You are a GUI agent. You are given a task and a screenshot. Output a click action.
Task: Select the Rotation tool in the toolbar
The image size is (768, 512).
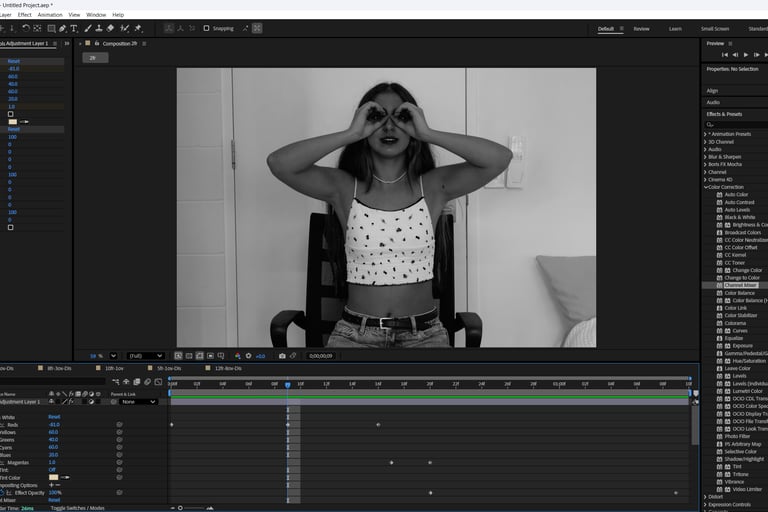(x=25, y=28)
